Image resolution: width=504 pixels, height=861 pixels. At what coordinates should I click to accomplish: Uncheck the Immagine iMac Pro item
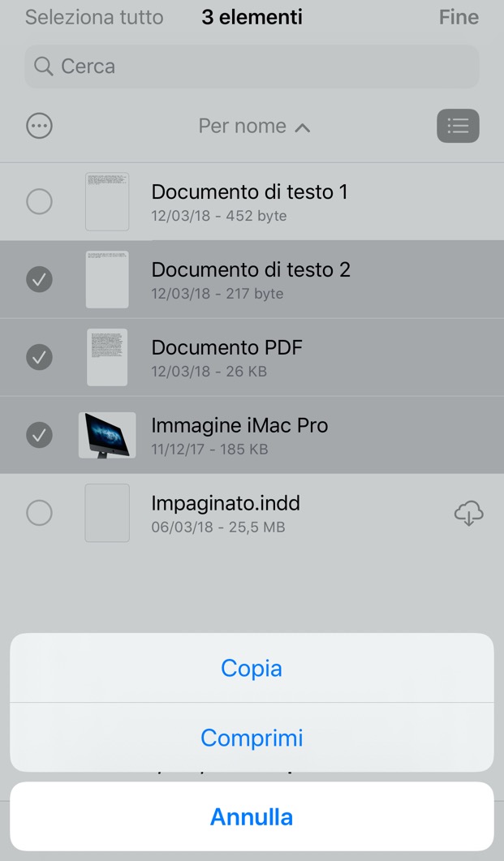[40, 435]
